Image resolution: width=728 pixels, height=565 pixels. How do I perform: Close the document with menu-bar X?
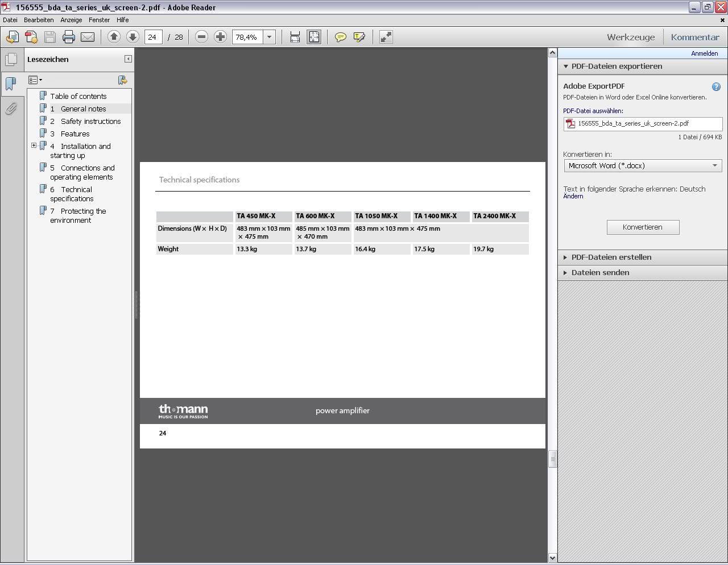coord(722,20)
